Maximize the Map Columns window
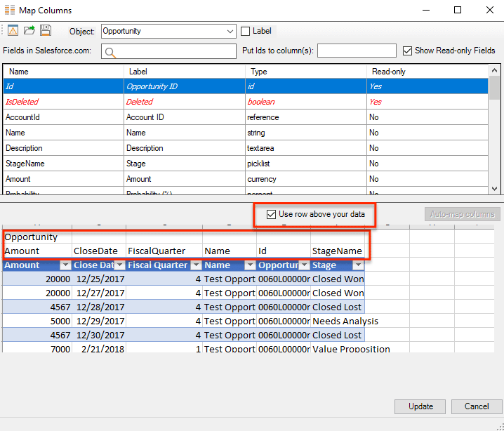This screenshot has width=504, height=431. point(458,11)
